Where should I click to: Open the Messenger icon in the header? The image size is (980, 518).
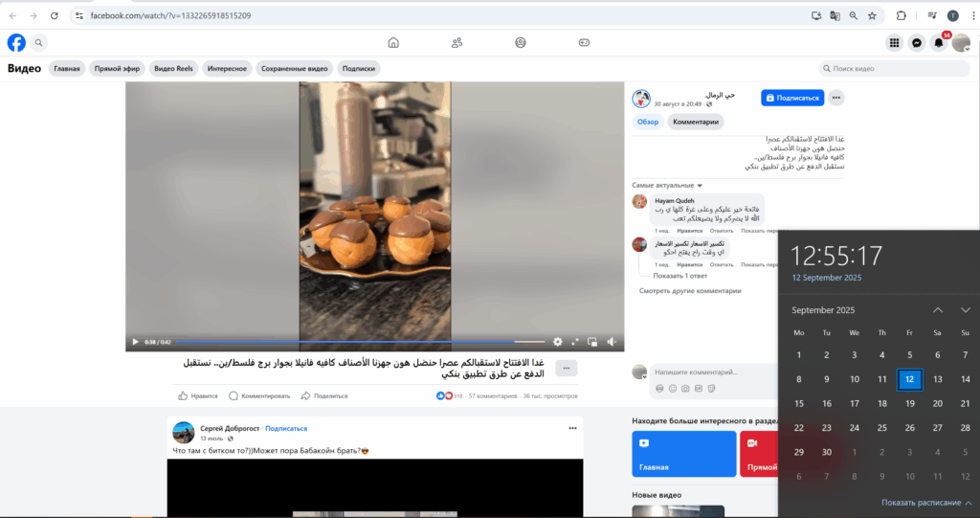coord(916,43)
